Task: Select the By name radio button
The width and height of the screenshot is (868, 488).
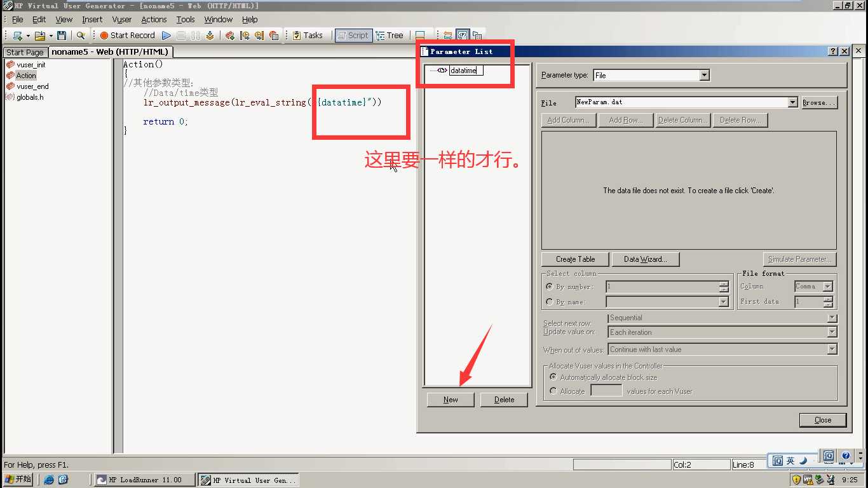Action: (x=550, y=302)
